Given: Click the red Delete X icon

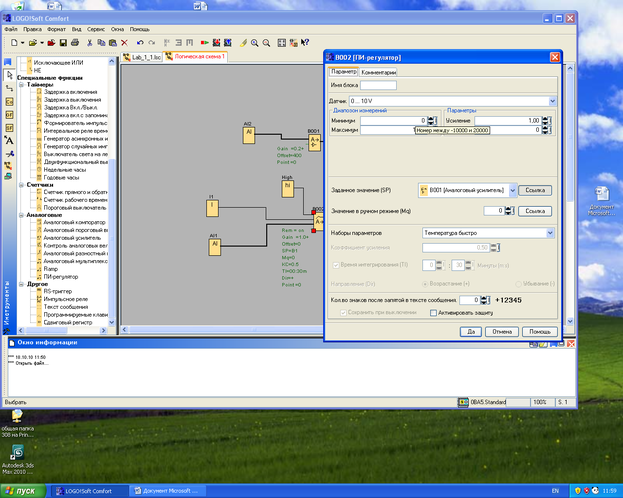Looking at the screenshot, I should (124, 43).
